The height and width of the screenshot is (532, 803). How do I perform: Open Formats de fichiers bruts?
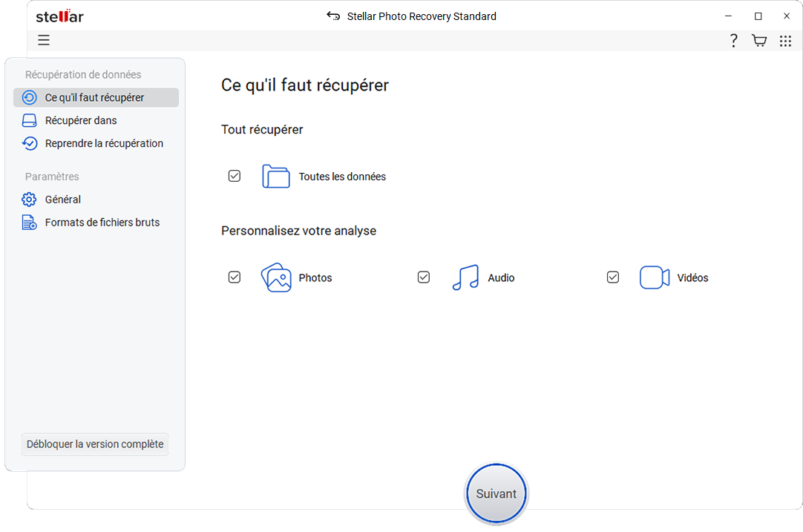(x=102, y=223)
